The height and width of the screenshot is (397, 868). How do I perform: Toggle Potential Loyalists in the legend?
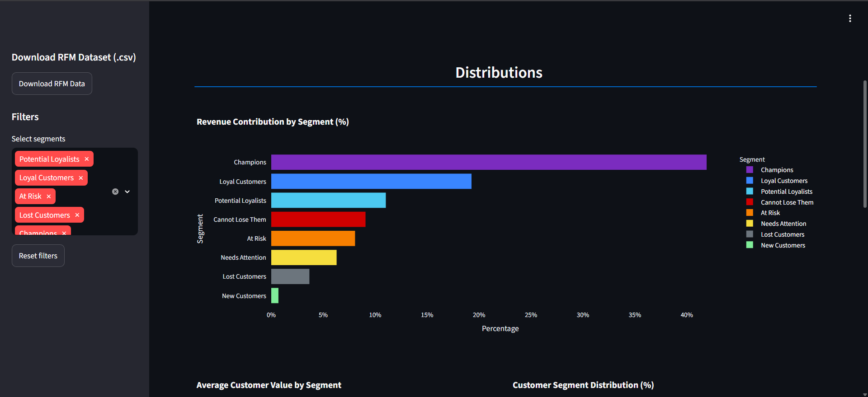click(x=779, y=191)
